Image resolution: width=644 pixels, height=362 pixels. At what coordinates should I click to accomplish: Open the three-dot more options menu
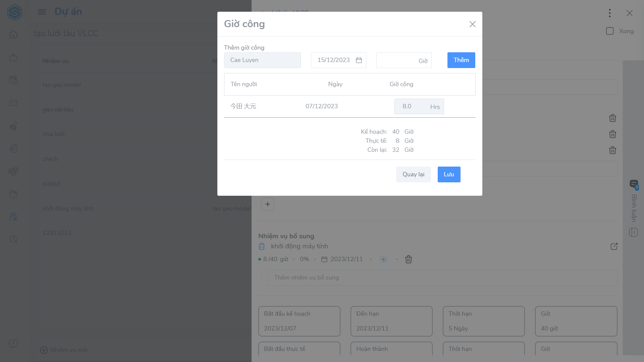pyautogui.click(x=610, y=13)
